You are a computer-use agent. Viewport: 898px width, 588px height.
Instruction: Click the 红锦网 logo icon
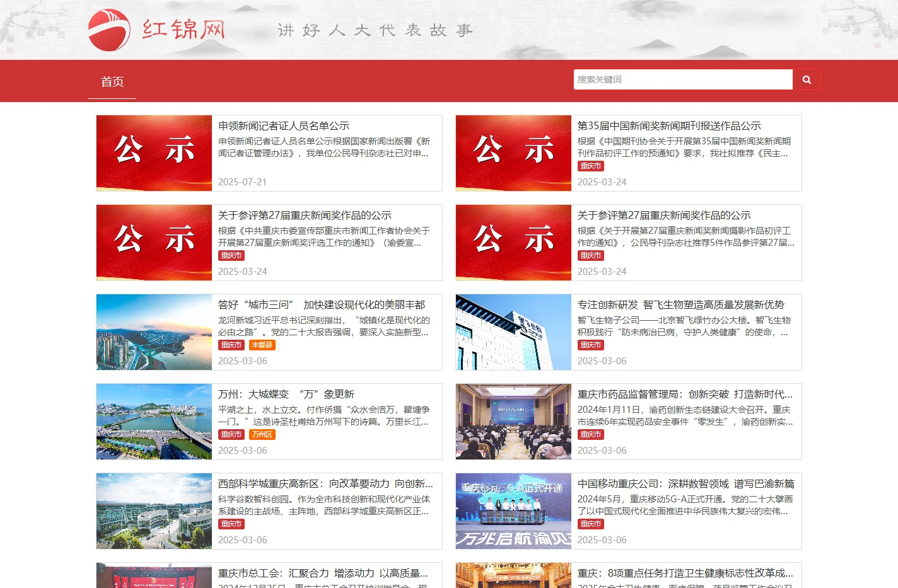tap(109, 30)
